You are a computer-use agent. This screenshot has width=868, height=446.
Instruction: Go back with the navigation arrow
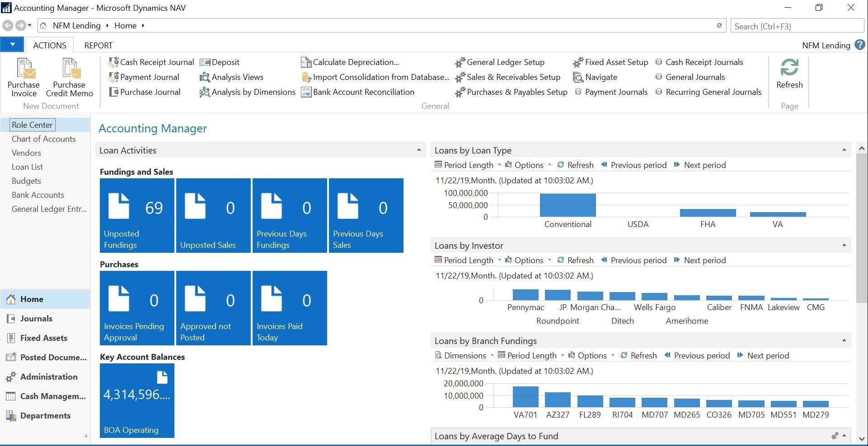(8, 25)
